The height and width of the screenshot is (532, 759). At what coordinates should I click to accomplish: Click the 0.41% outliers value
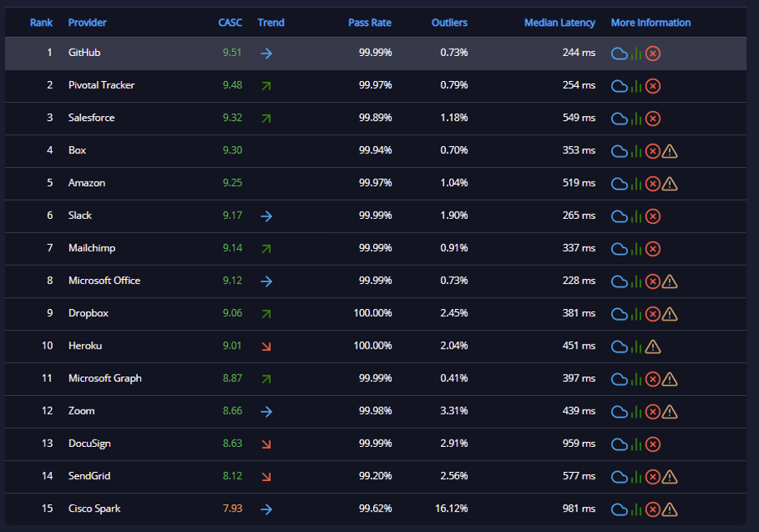(454, 378)
